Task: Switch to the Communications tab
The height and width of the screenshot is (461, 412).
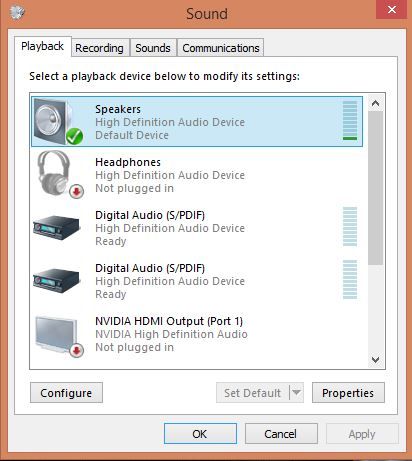Action: point(221,48)
